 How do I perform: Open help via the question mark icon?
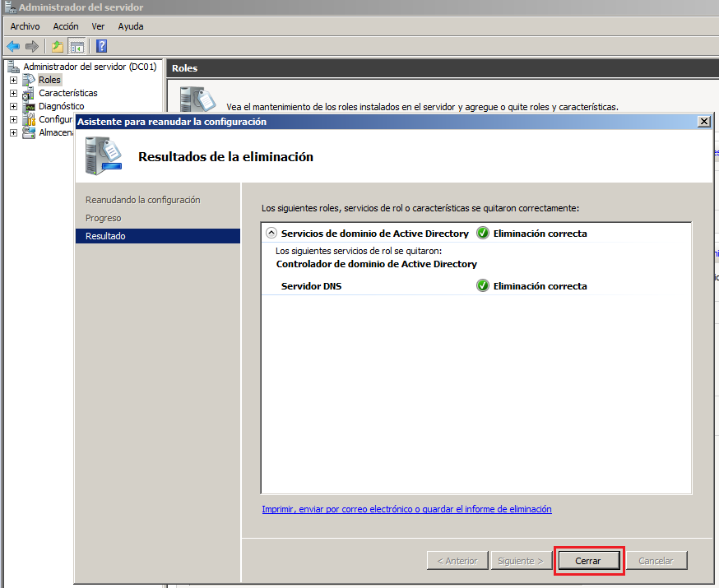click(102, 46)
